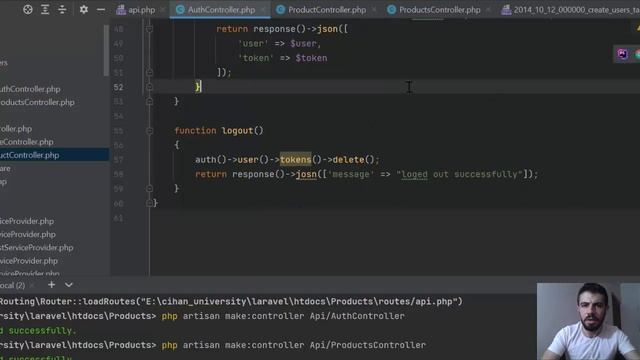The image size is (640, 360).
Task: Select the ...stServiceProvider.php file in project tree
Action: click(x=37, y=248)
